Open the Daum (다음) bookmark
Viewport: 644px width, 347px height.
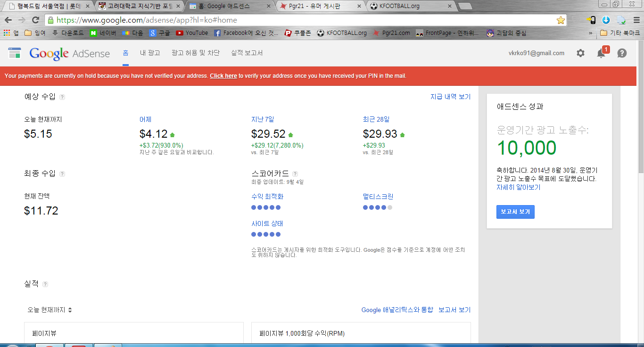click(x=132, y=33)
